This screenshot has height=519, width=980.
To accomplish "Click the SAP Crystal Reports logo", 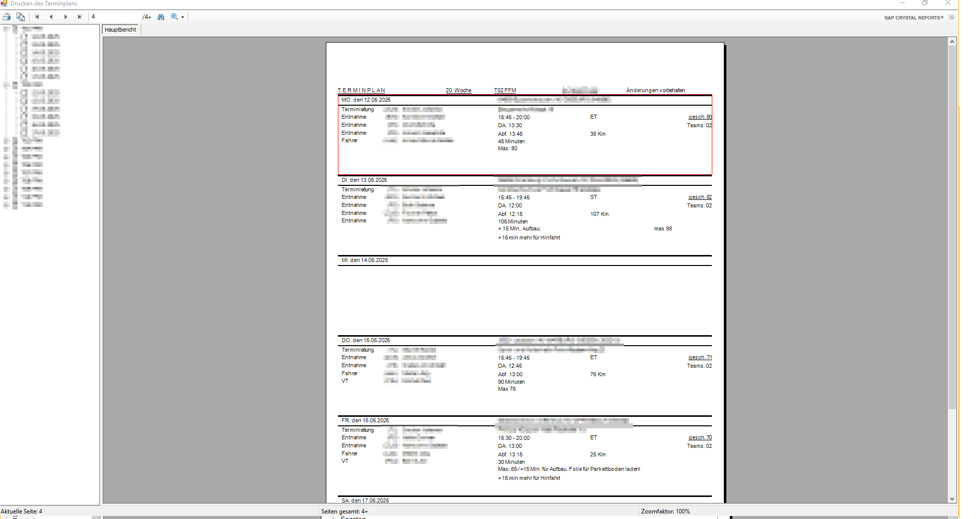I will [x=914, y=18].
